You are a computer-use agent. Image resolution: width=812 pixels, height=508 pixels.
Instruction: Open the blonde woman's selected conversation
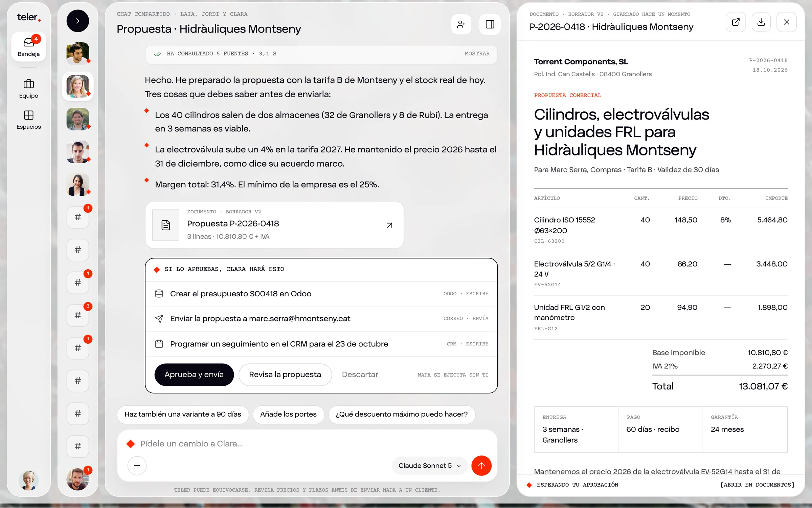coord(78,86)
